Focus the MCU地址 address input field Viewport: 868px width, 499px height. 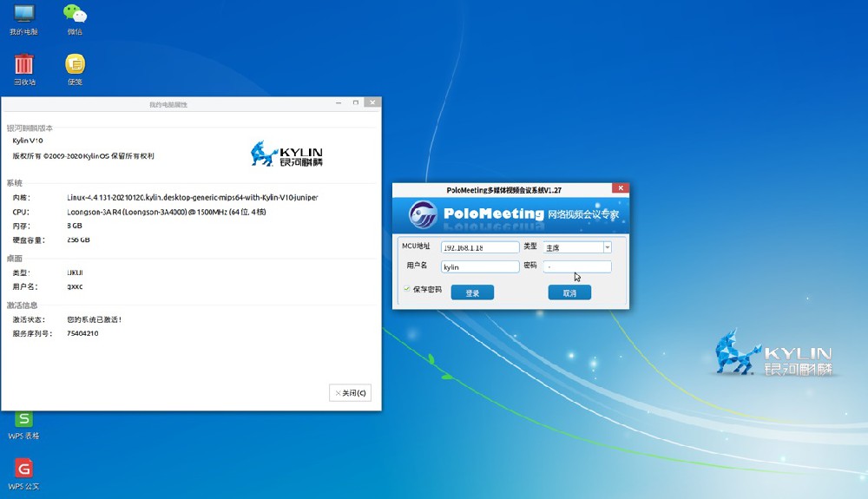480,247
